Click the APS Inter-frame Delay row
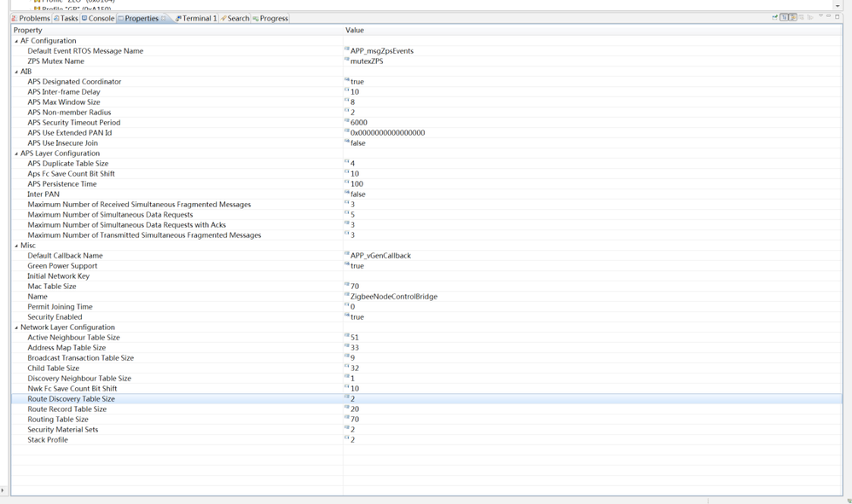 64,92
